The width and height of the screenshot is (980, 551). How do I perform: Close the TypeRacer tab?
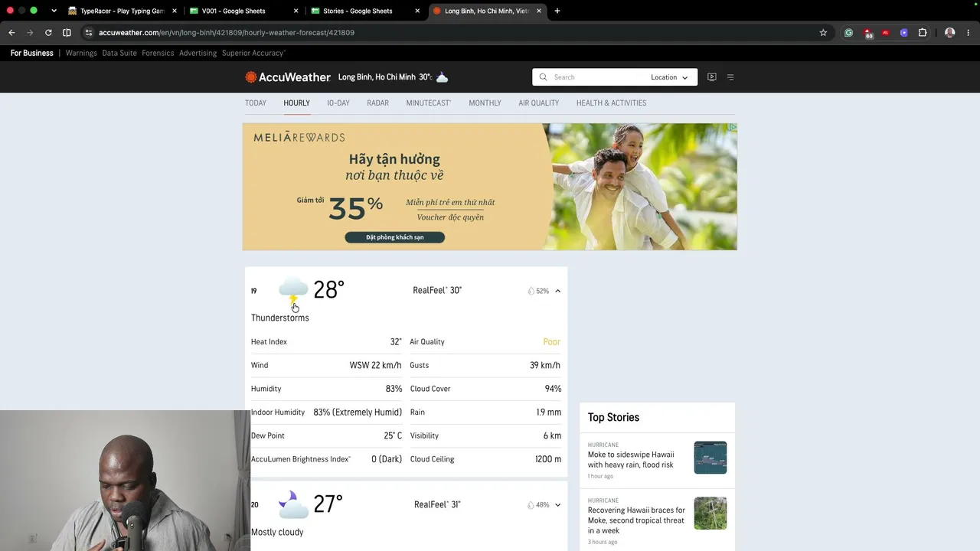[175, 11]
